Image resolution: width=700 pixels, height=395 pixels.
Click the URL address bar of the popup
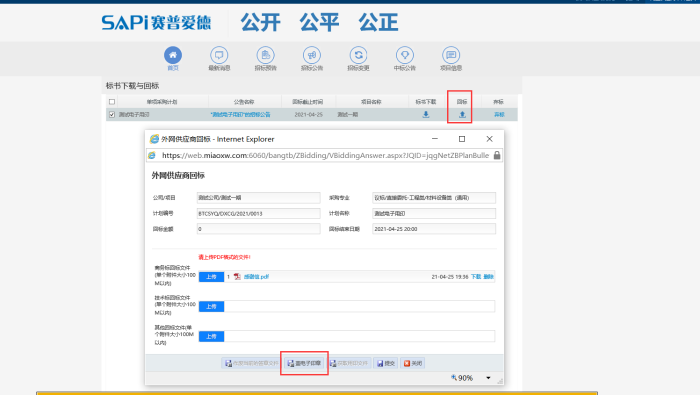pyautogui.click(x=325, y=155)
